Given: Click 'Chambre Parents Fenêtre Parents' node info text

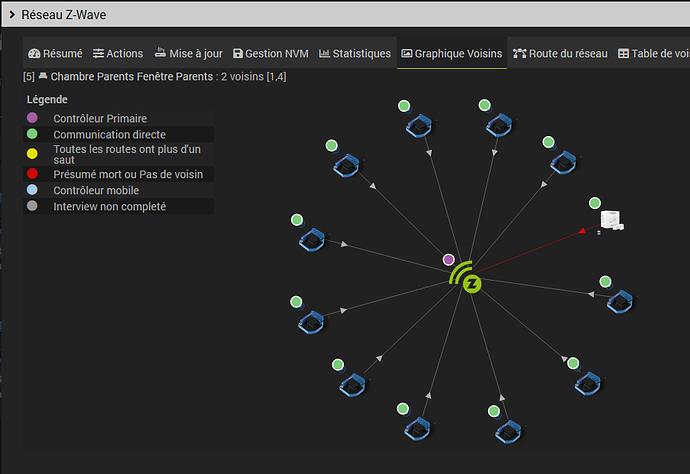Looking at the screenshot, I should pos(132,77).
